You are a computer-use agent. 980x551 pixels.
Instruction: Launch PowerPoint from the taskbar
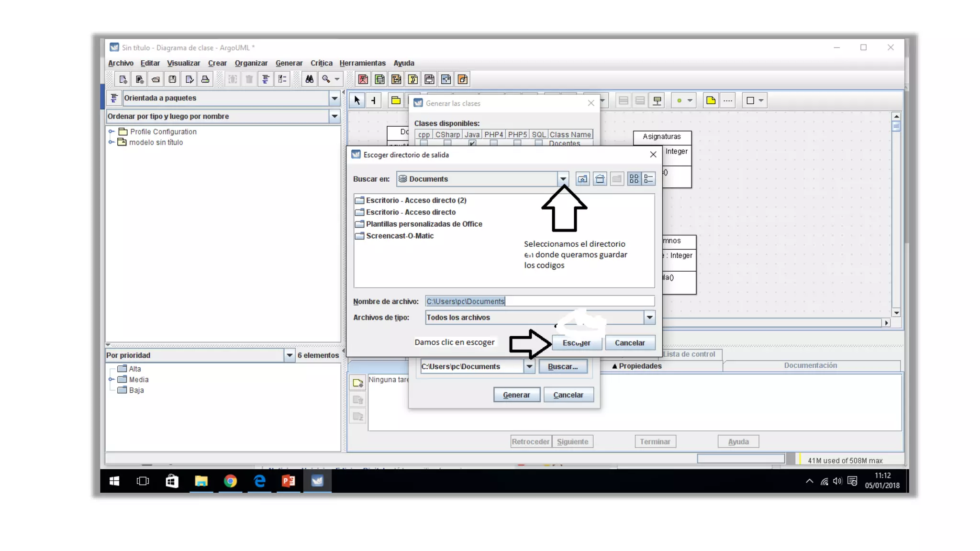(288, 481)
